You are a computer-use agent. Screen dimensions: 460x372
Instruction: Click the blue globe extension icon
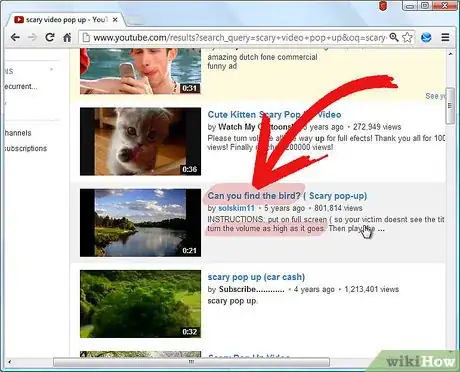426,37
